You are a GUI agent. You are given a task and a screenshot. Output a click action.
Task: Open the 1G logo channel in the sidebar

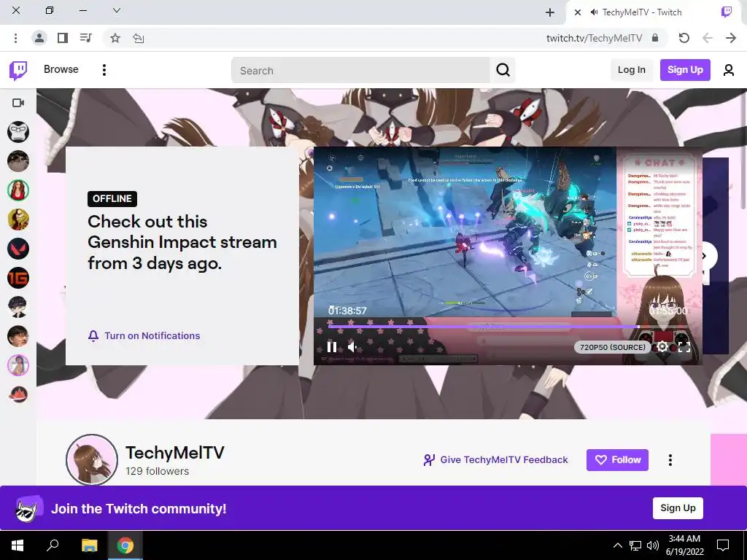18,278
